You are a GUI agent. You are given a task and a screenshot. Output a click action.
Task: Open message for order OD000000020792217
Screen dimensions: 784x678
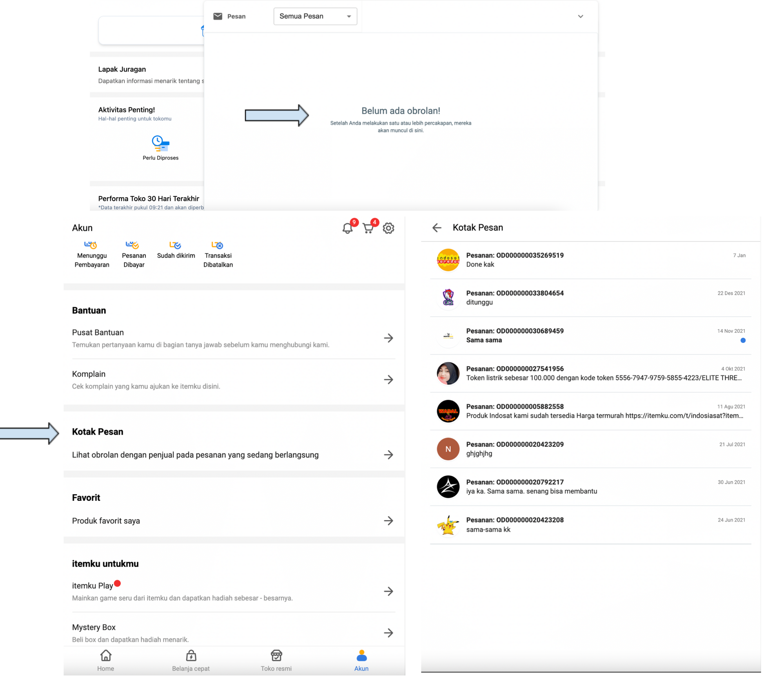591,487
